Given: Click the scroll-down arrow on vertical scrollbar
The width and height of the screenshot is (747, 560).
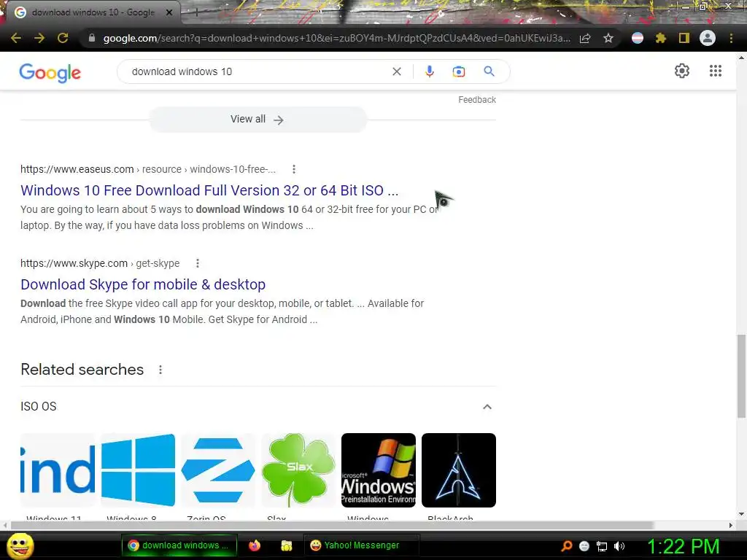Looking at the screenshot, I should click(x=741, y=514).
